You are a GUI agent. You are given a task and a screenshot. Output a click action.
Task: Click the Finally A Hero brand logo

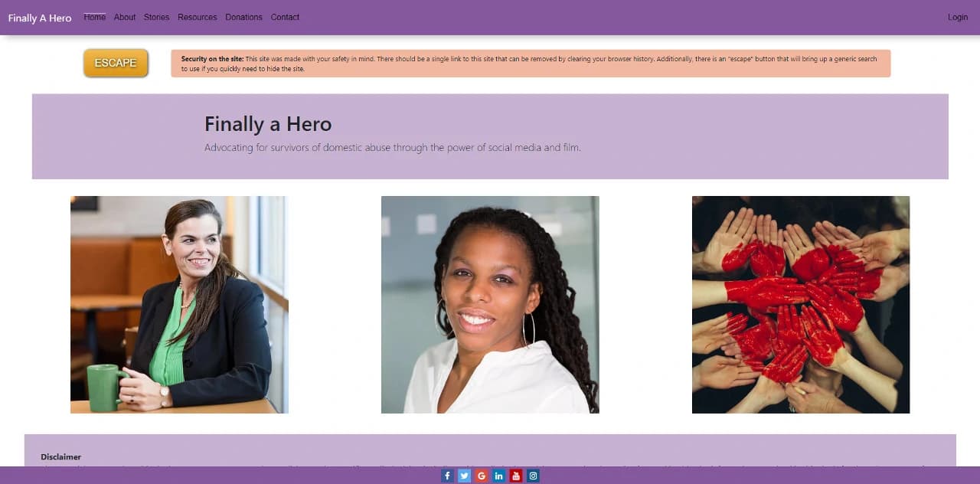coord(40,18)
